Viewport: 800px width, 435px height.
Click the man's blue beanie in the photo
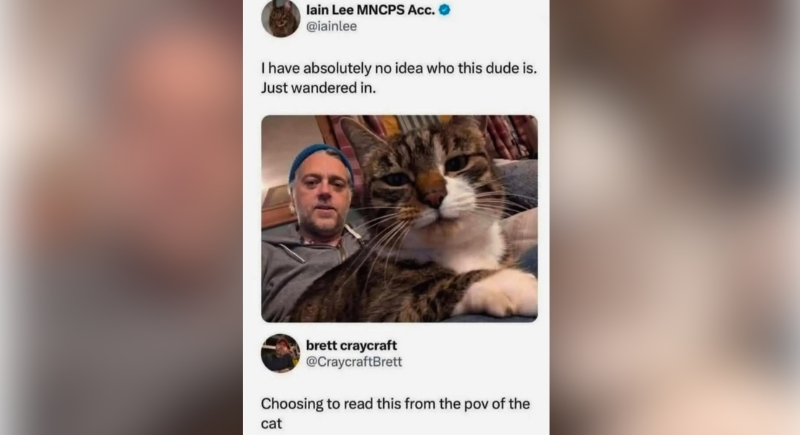coord(320,159)
